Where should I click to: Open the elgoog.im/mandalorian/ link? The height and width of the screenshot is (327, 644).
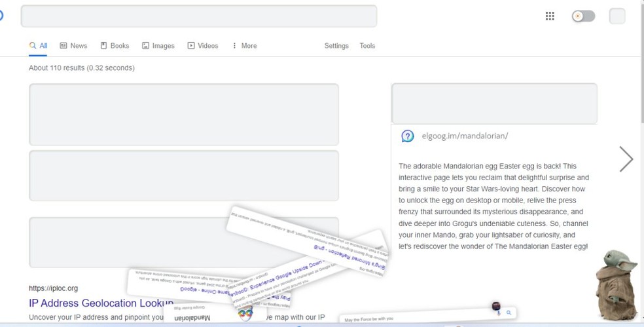coord(465,136)
